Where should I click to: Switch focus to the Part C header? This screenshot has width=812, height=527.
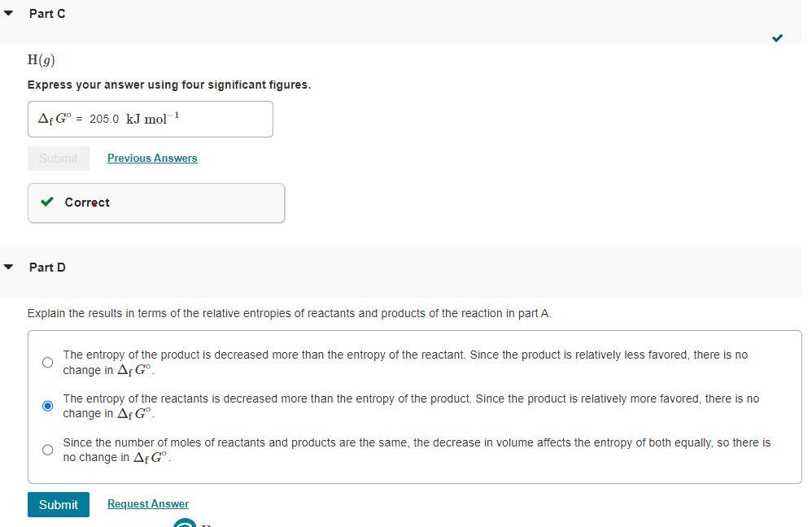(x=47, y=13)
